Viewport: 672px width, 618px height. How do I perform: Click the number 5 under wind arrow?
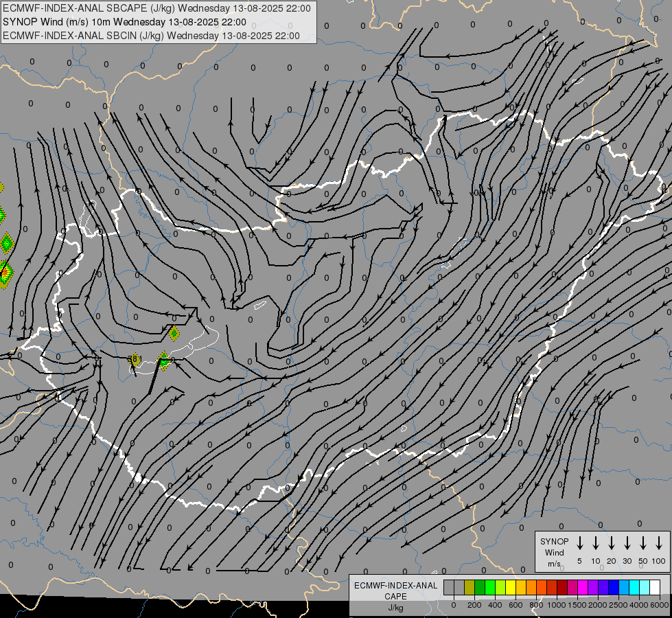(579, 561)
